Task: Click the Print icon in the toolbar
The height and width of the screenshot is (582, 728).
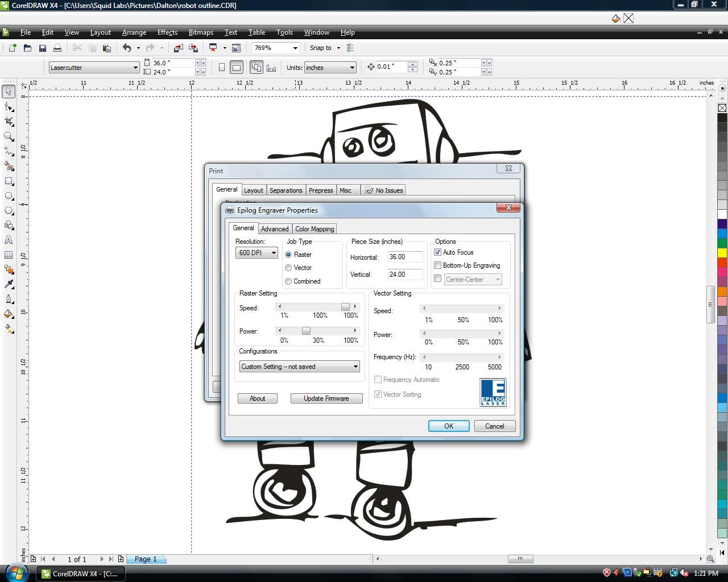Action: tap(57, 48)
